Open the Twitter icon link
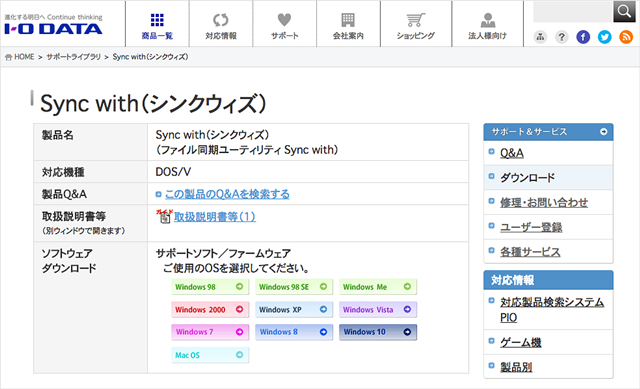 point(604,37)
